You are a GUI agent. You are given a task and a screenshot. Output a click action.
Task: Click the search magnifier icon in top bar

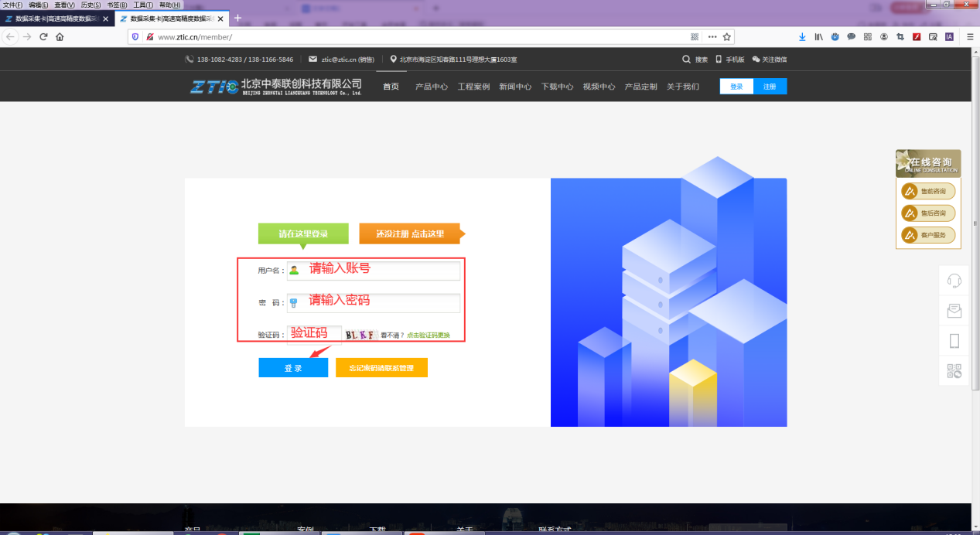pyautogui.click(x=686, y=60)
